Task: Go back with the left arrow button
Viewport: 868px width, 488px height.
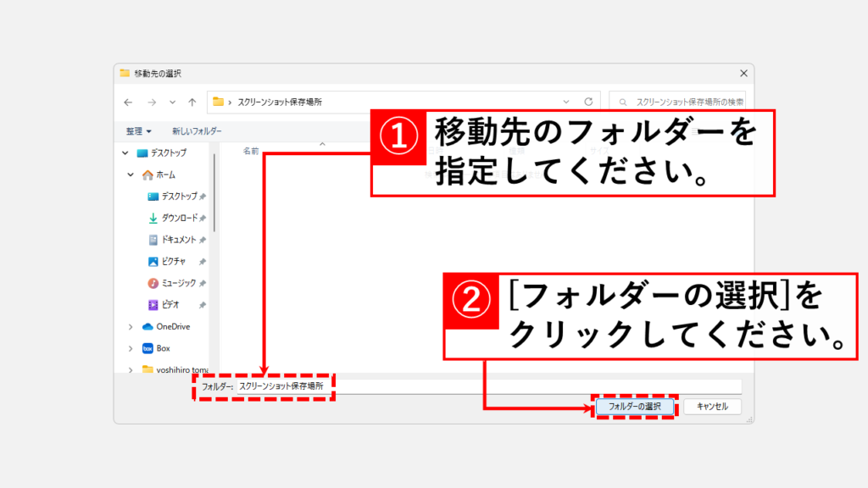Action: [129, 103]
